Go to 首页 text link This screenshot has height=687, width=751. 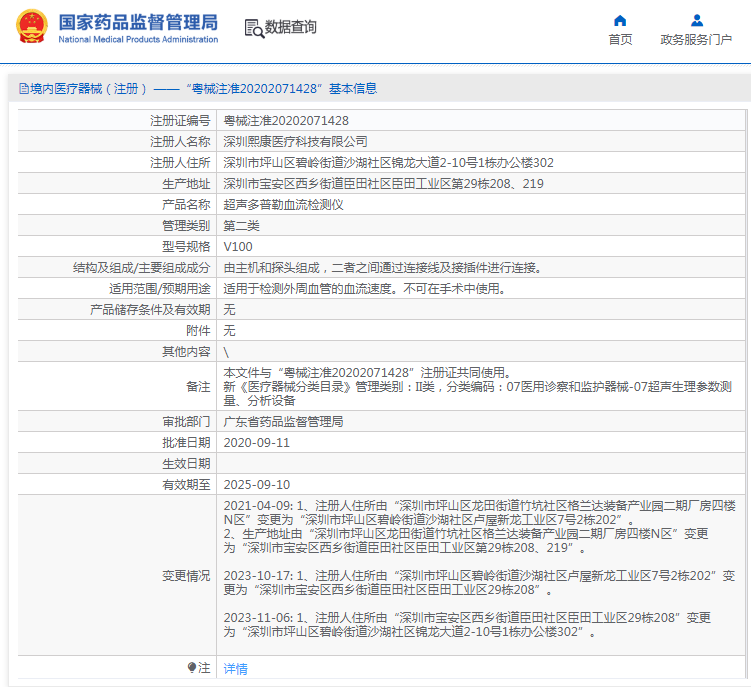click(x=620, y=40)
